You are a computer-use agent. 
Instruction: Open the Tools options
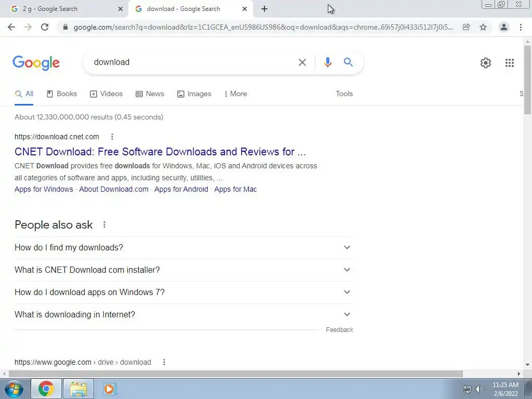tap(344, 94)
